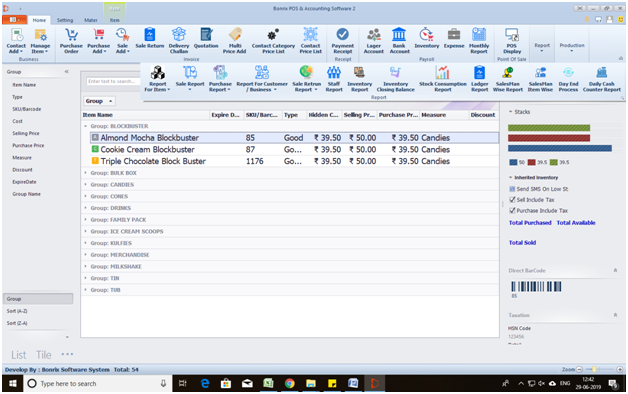The width and height of the screenshot is (628, 394).
Task: Open the Quotation tool
Action: [x=206, y=38]
